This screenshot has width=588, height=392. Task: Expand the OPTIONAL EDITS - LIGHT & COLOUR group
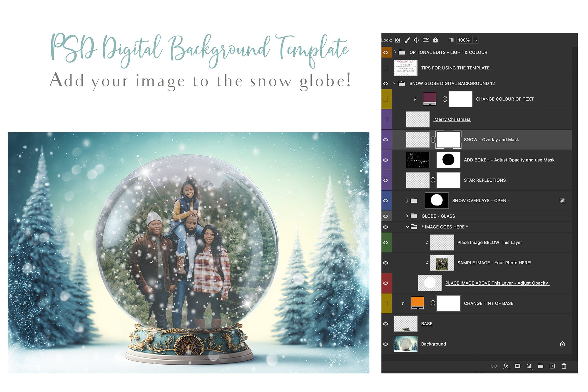coord(395,52)
